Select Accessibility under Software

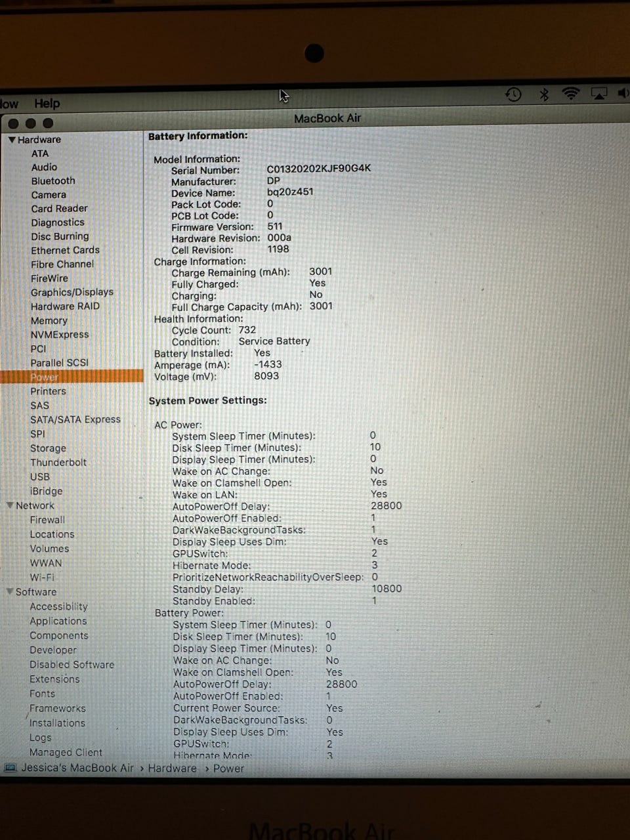coord(58,606)
